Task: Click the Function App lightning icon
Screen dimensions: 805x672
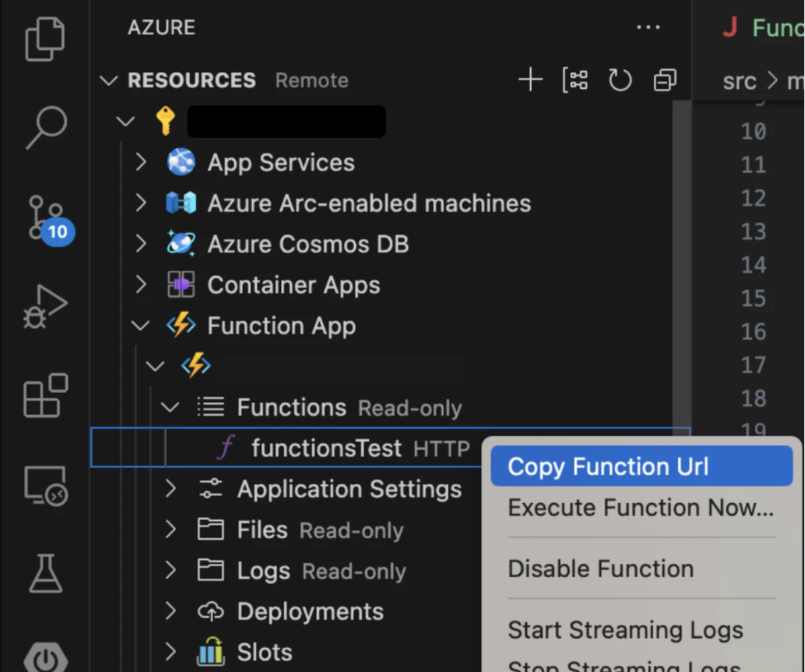Action: coord(181,325)
